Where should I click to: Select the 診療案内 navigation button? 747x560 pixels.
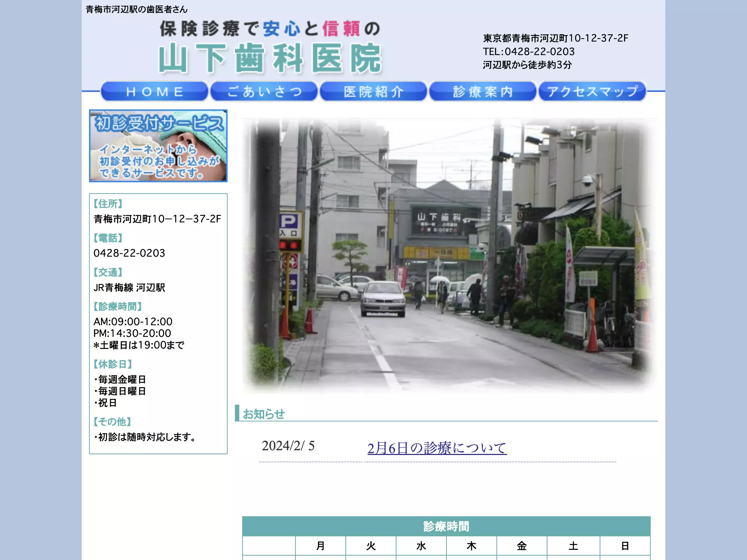pyautogui.click(x=483, y=91)
